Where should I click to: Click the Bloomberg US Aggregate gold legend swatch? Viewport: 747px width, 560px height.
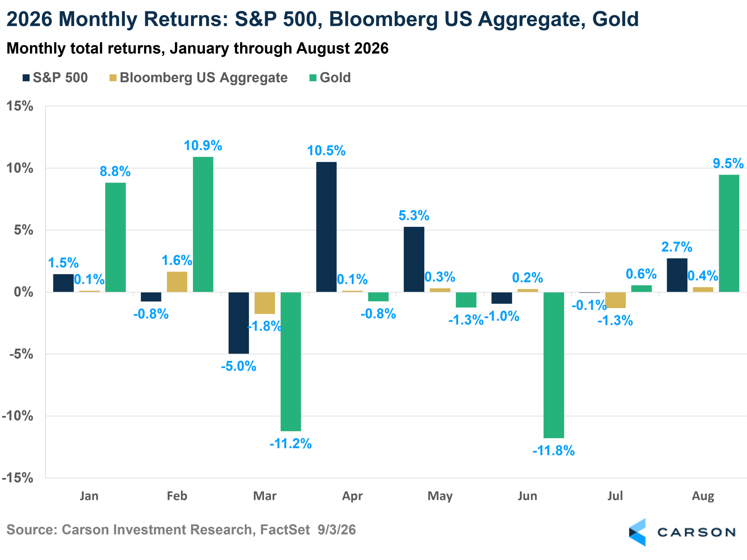(113, 78)
